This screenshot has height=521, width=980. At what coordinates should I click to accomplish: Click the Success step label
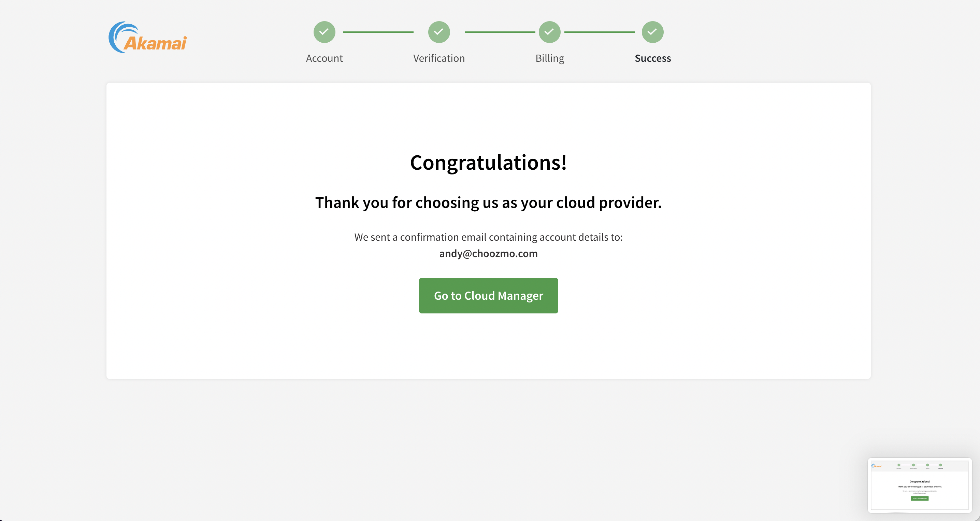pos(653,58)
